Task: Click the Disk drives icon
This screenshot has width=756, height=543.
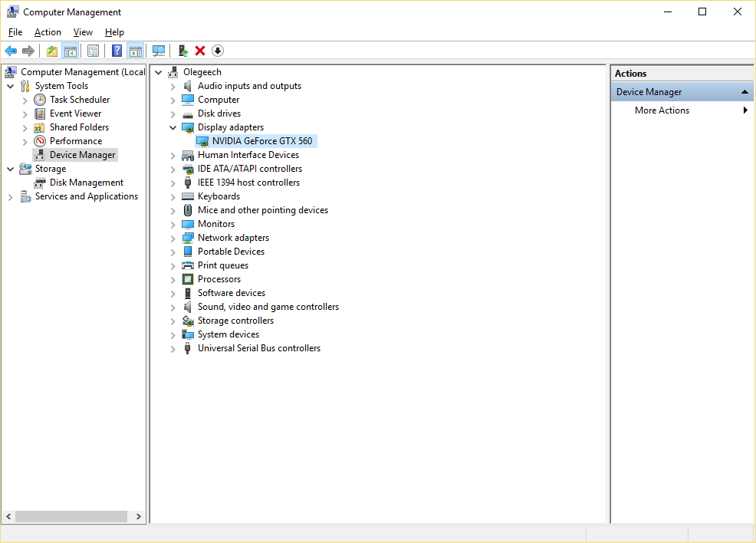Action: pyautogui.click(x=188, y=114)
